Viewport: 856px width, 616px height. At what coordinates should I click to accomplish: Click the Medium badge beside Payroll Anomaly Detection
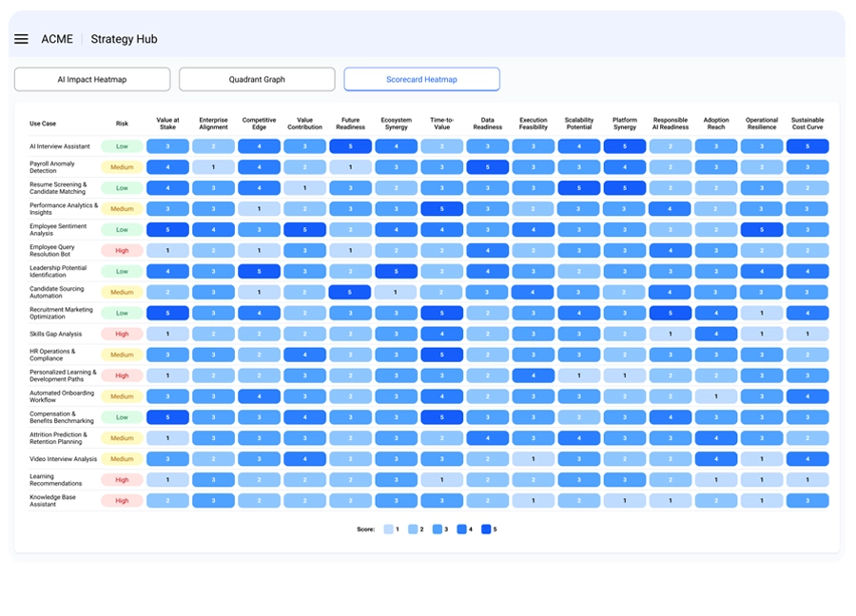[120, 167]
